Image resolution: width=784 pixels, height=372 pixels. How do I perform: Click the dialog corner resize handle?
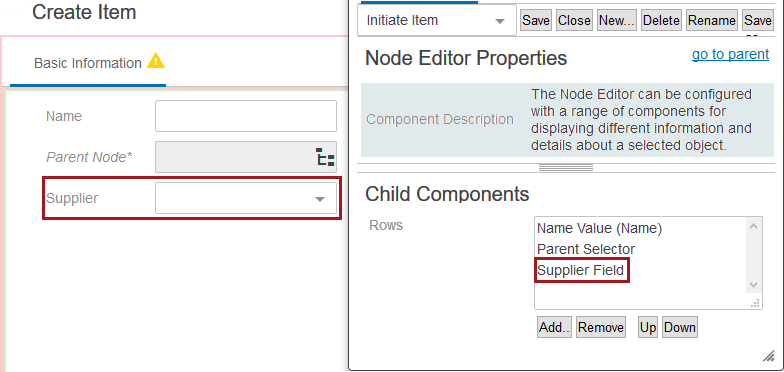(x=768, y=356)
